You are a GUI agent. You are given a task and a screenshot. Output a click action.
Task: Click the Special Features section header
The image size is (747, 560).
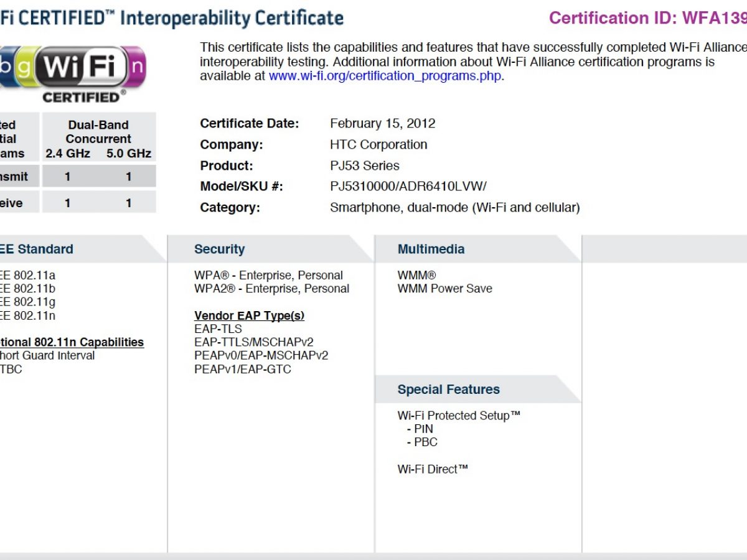[448, 390]
